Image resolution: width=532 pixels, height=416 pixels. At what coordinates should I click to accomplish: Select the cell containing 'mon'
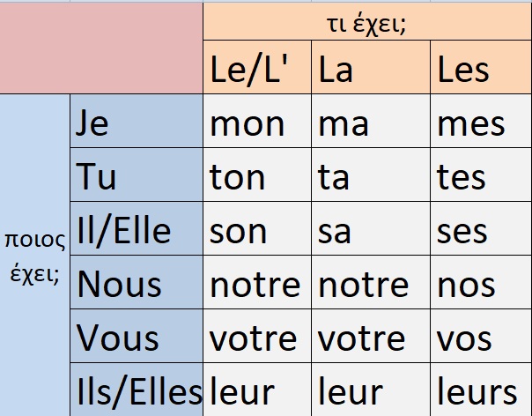pyautogui.click(x=257, y=121)
